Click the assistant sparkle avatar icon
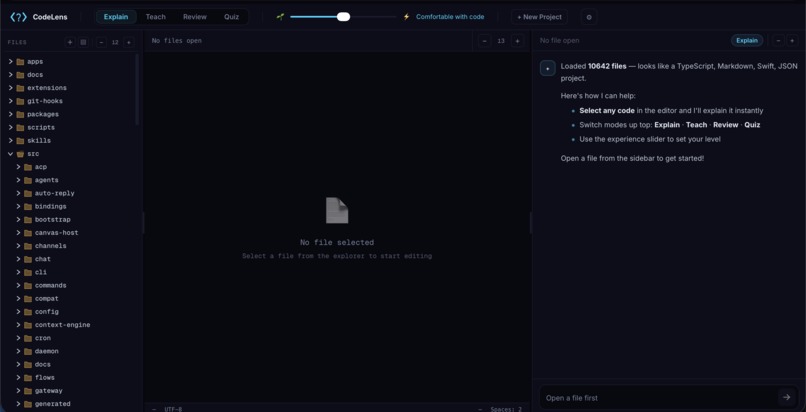Screen dimensions: 806x412 pyautogui.click(x=547, y=68)
